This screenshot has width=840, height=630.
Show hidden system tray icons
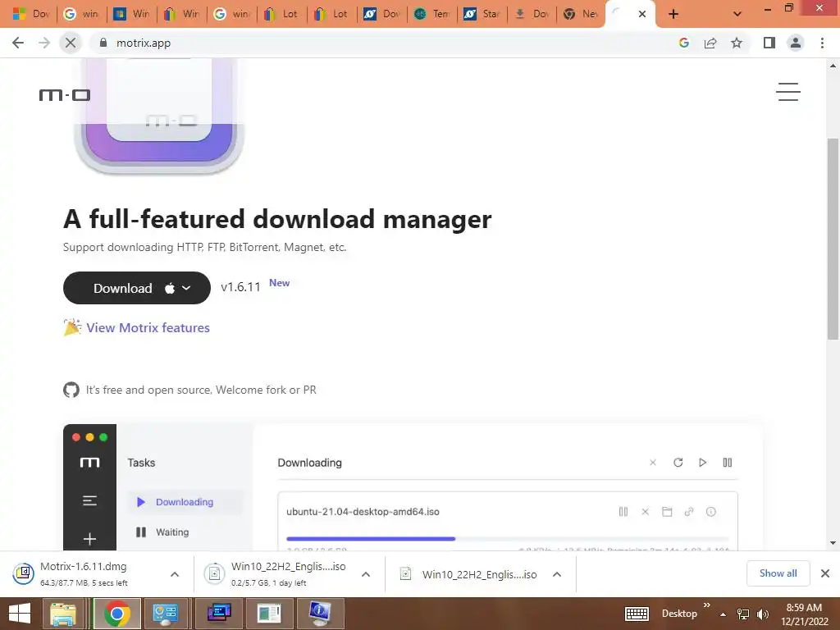point(724,614)
